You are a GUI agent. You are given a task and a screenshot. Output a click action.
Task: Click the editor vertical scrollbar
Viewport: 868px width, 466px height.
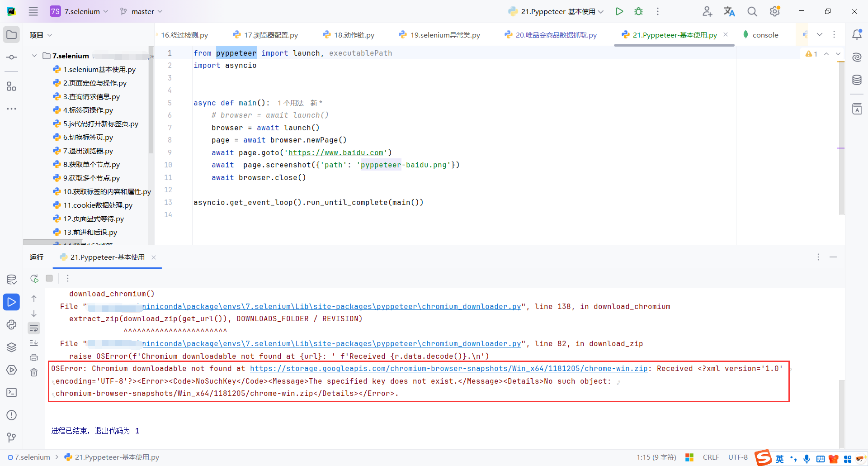pos(841,138)
